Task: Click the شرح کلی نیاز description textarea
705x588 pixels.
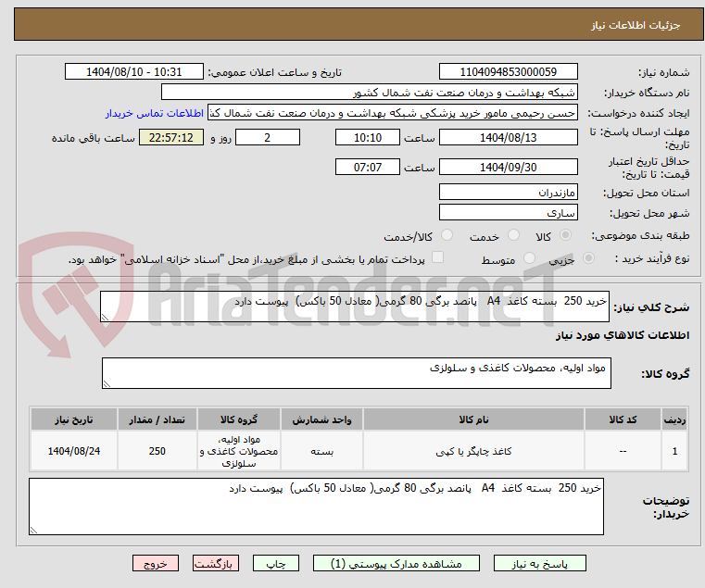Action: 355,307
